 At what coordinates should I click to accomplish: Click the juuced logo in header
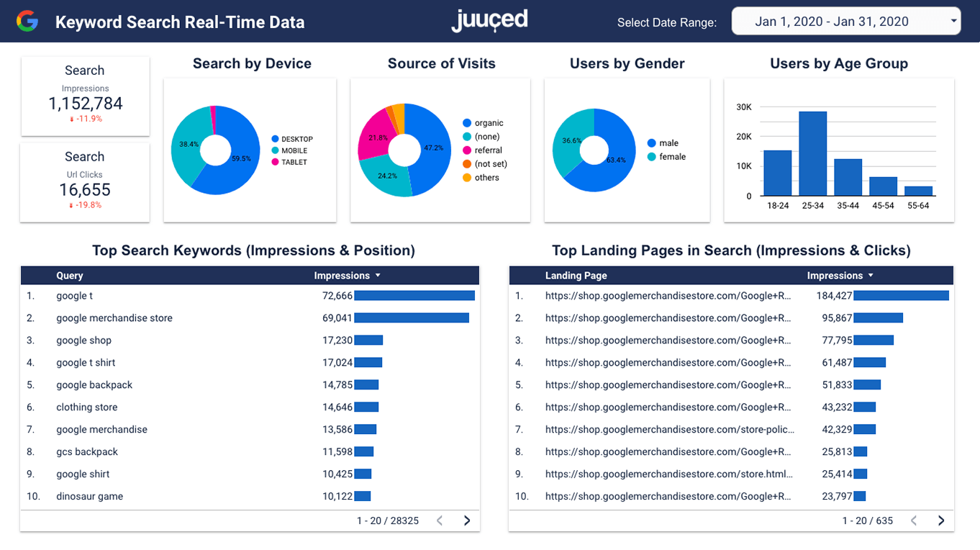pyautogui.click(x=489, y=20)
